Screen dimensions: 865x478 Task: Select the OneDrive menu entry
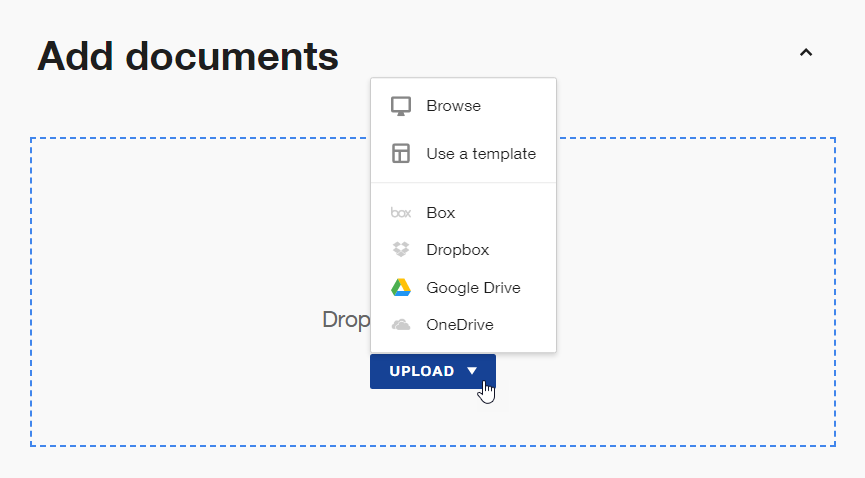(459, 325)
